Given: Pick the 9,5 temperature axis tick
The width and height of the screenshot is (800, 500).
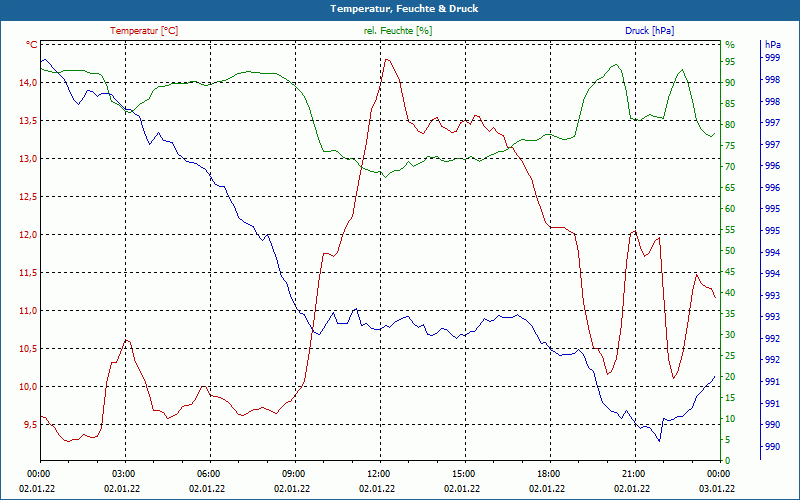Looking at the screenshot, I should pos(31,425).
